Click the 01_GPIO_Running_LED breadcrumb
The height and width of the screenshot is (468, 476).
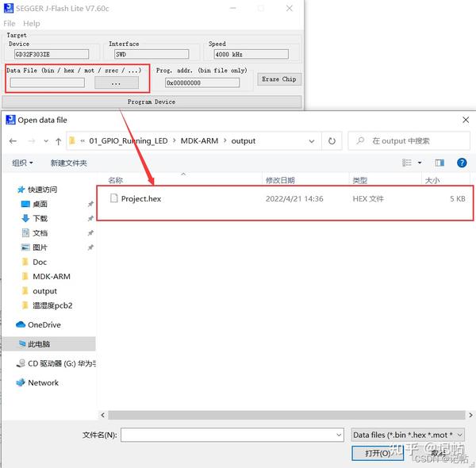[128, 141]
